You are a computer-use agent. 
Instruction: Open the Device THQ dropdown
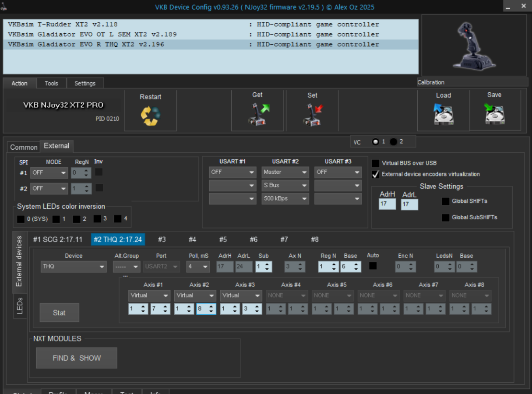coord(74,267)
